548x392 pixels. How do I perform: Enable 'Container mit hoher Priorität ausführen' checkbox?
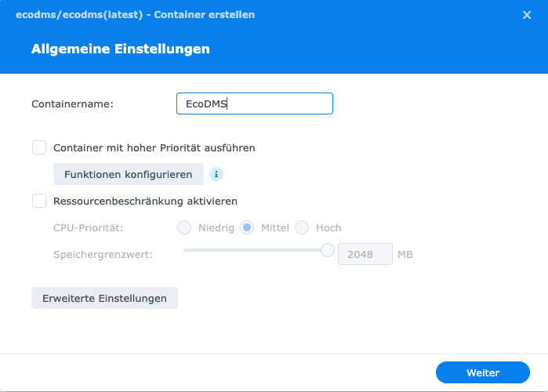point(39,147)
